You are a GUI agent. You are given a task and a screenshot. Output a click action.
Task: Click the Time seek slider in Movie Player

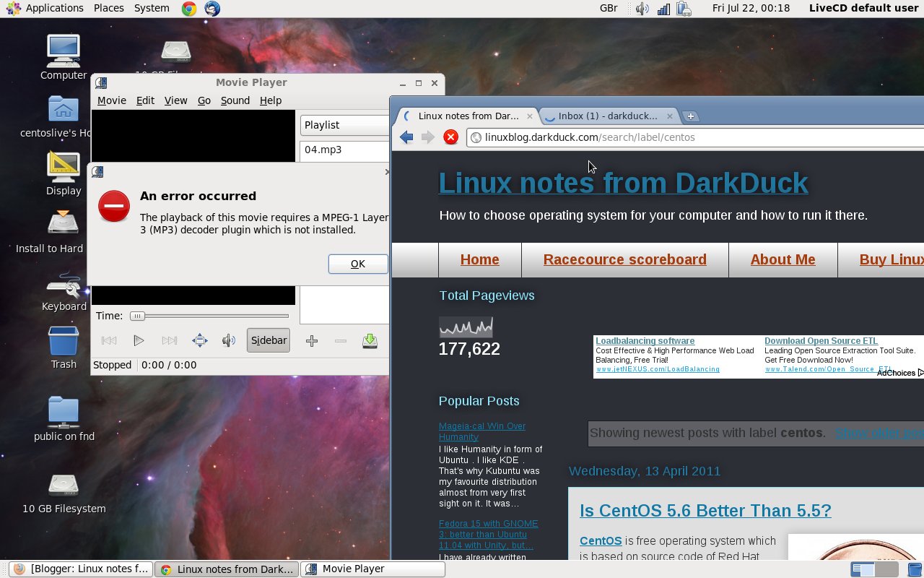click(209, 316)
